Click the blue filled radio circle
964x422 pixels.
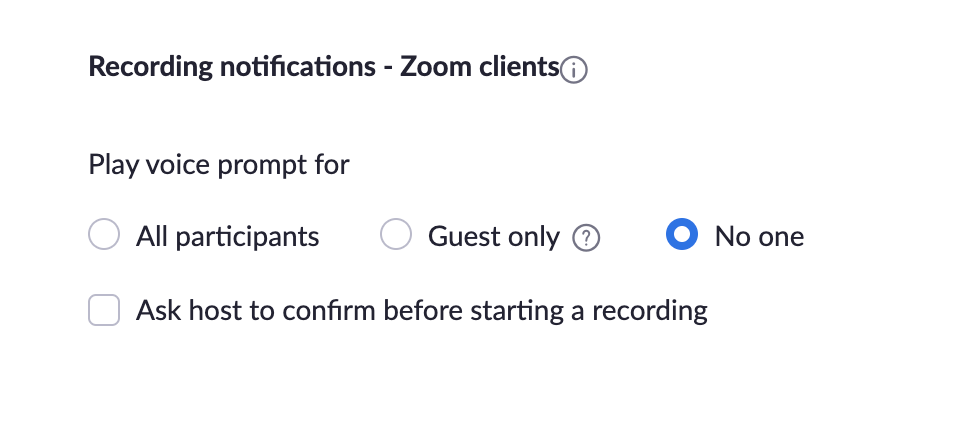click(x=682, y=234)
